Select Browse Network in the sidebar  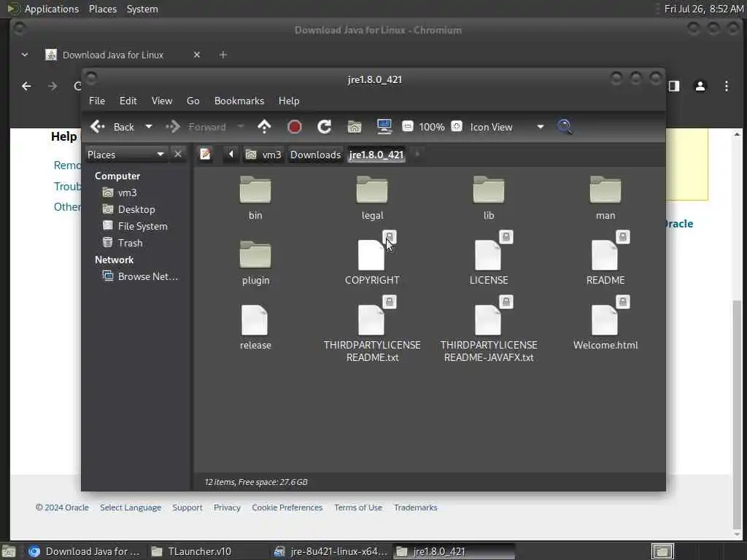coord(141,276)
